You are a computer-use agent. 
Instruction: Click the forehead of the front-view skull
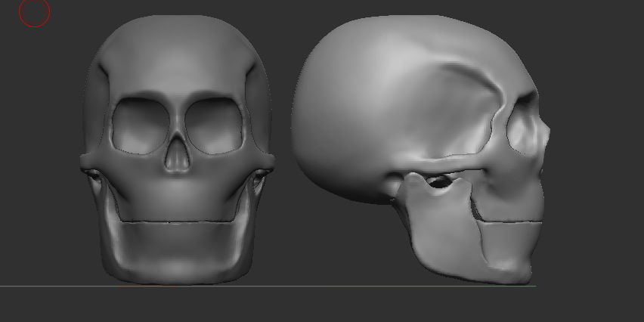[177, 57]
